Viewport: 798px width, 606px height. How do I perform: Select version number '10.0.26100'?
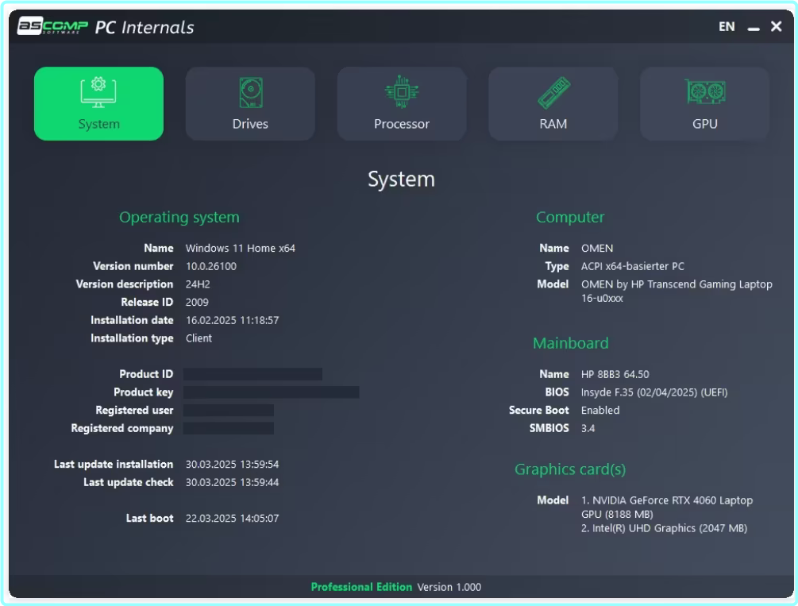[x=211, y=266]
